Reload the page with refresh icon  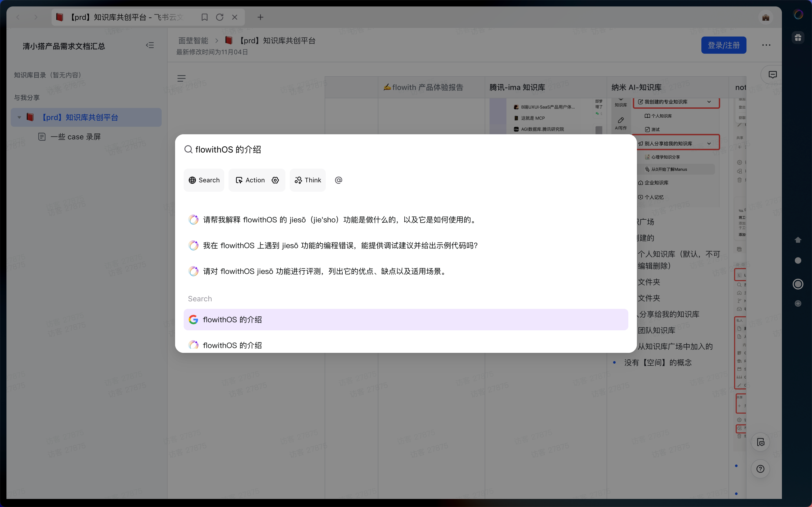coord(220,17)
